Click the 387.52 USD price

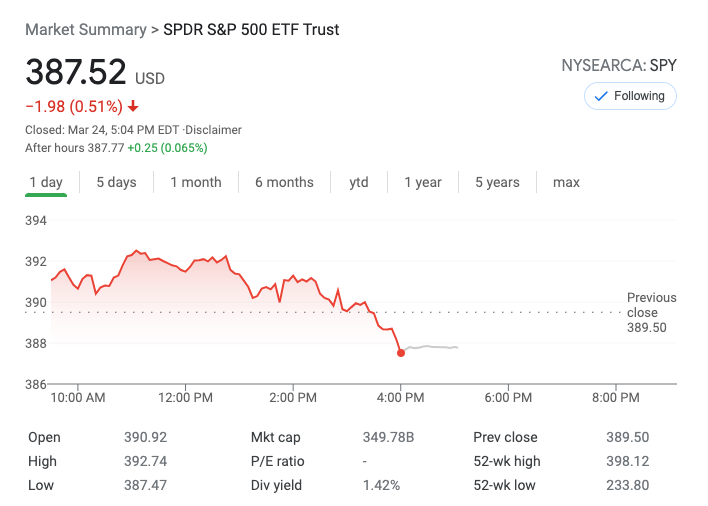tap(95, 74)
